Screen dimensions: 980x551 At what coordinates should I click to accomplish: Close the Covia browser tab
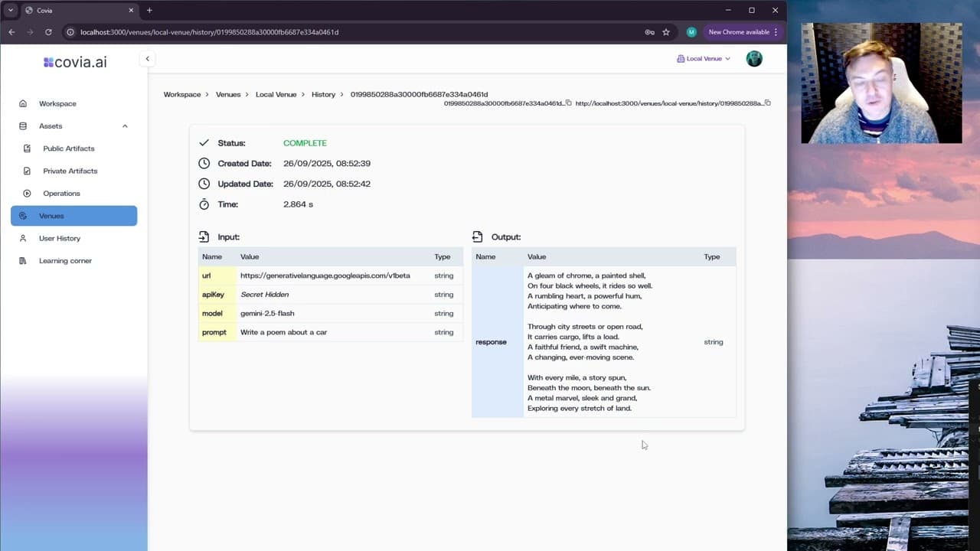click(x=131, y=10)
